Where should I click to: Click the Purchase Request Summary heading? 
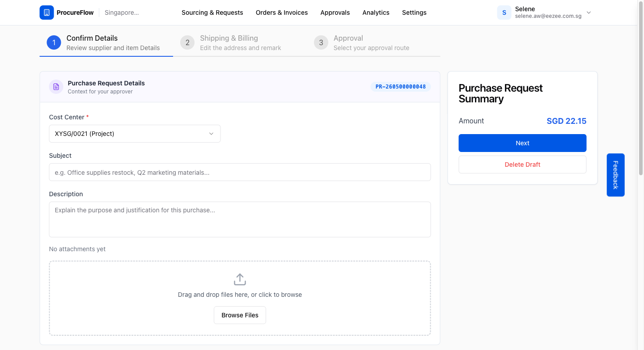point(500,93)
